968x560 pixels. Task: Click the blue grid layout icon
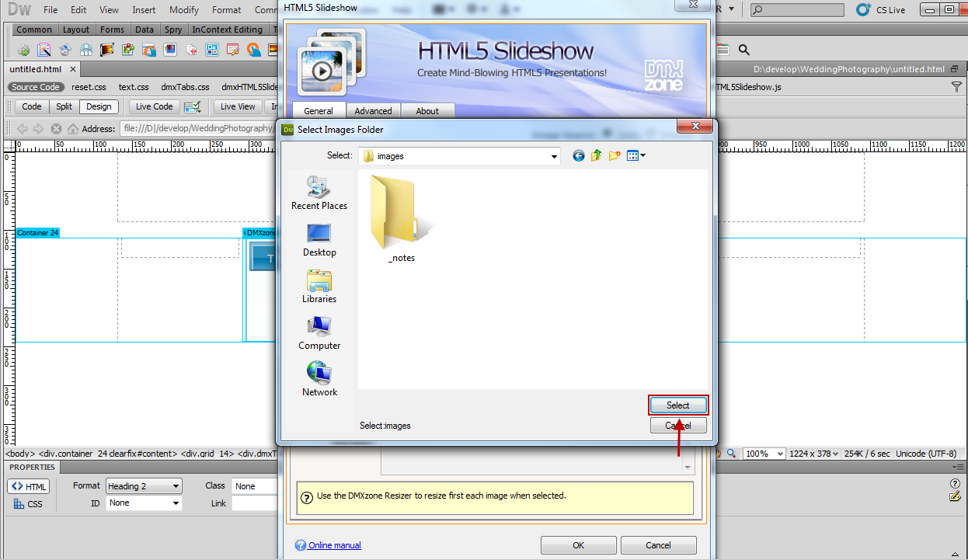212,50
